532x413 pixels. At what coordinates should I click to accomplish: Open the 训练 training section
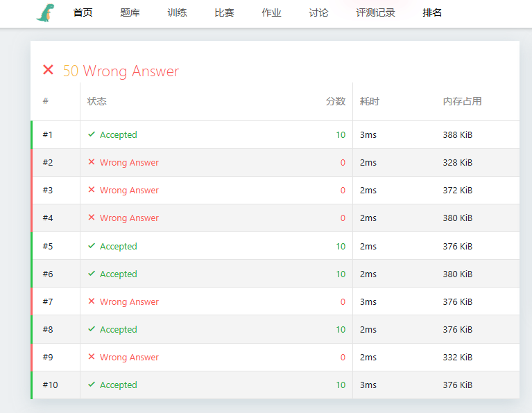[177, 12]
